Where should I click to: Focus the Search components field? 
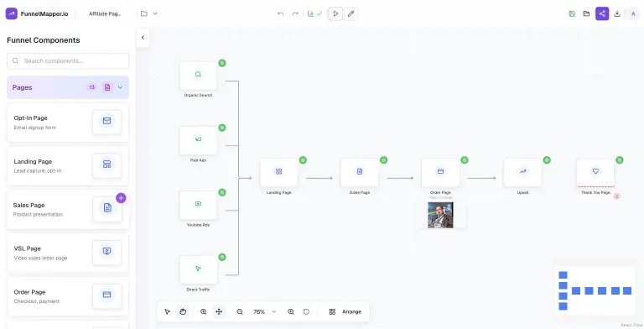pos(68,61)
